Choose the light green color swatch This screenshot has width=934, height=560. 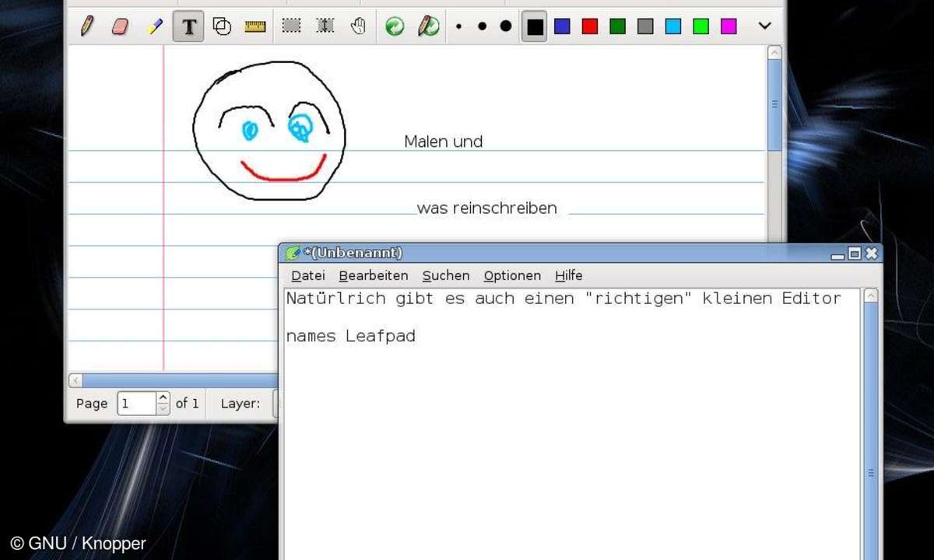click(x=700, y=26)
